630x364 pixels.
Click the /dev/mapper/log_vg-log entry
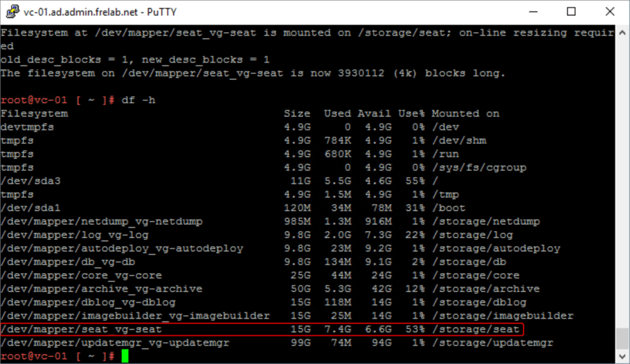tap(74, 235)
